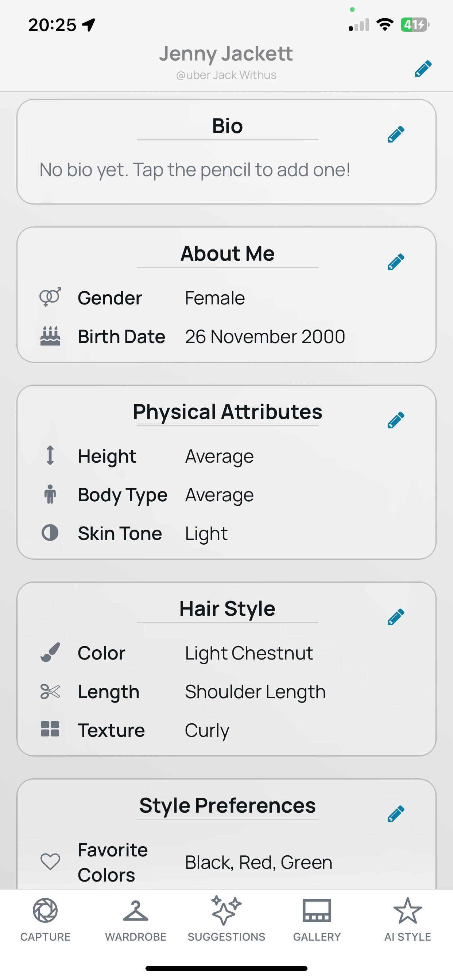The height and width of the screenshot is (980, 453).
Task: Tap the 'No bio yet' placeholder text
Action: pyautogui.click(x=194, y=170)
